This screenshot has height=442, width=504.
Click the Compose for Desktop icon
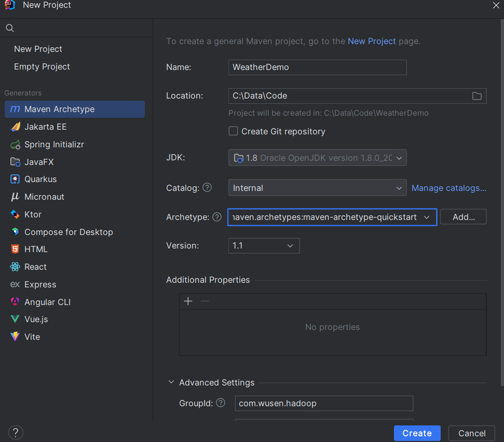coord(15,232)
